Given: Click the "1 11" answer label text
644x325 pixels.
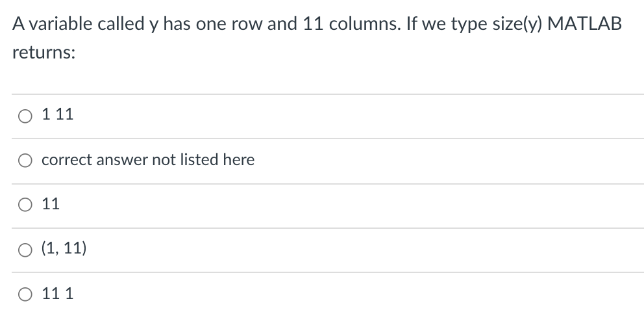Looking at the screenshot, I should [58, 114].
